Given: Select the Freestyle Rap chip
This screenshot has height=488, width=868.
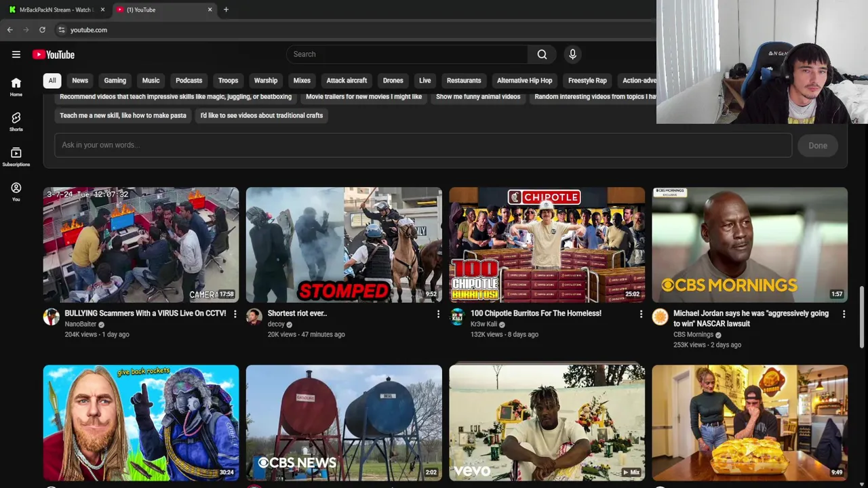Looking at the screenshot, I should click(x=587, y=81).
